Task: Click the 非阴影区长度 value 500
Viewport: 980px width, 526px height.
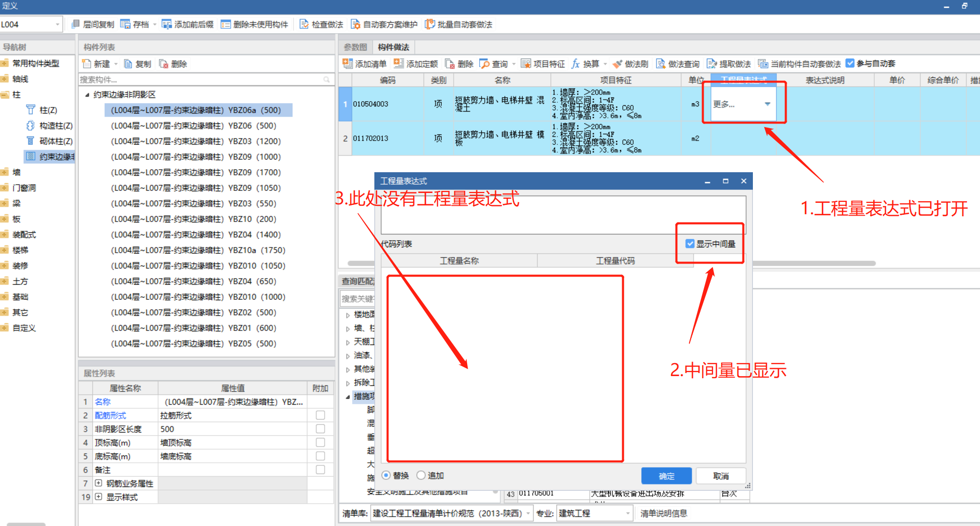Action: 232,429
